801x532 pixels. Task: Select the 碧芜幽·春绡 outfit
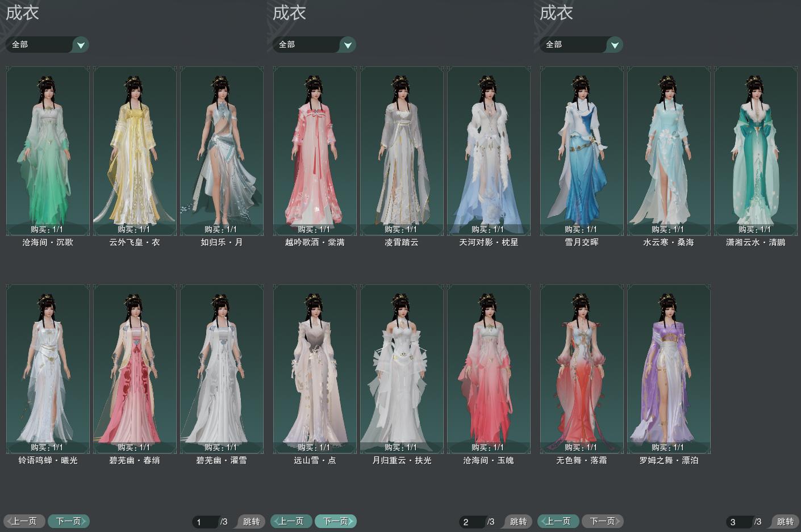135,369
